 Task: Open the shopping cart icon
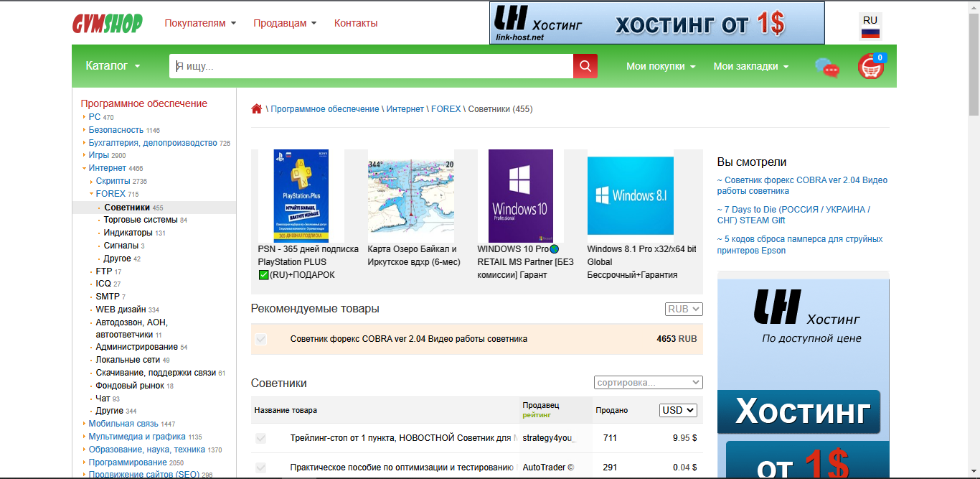pos(871,67)
